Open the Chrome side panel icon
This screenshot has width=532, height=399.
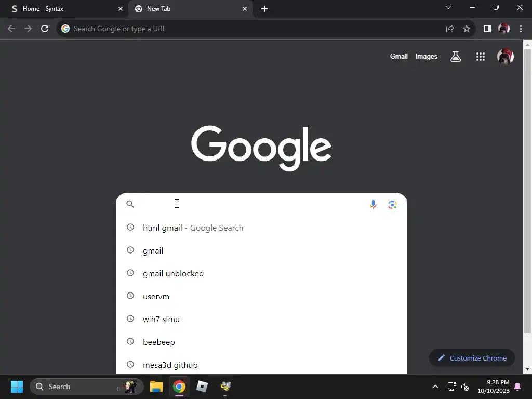click(x=487, y=29)
